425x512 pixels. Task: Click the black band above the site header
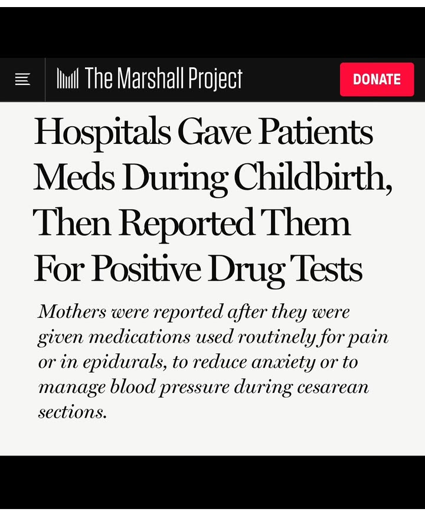click(212, 33)
